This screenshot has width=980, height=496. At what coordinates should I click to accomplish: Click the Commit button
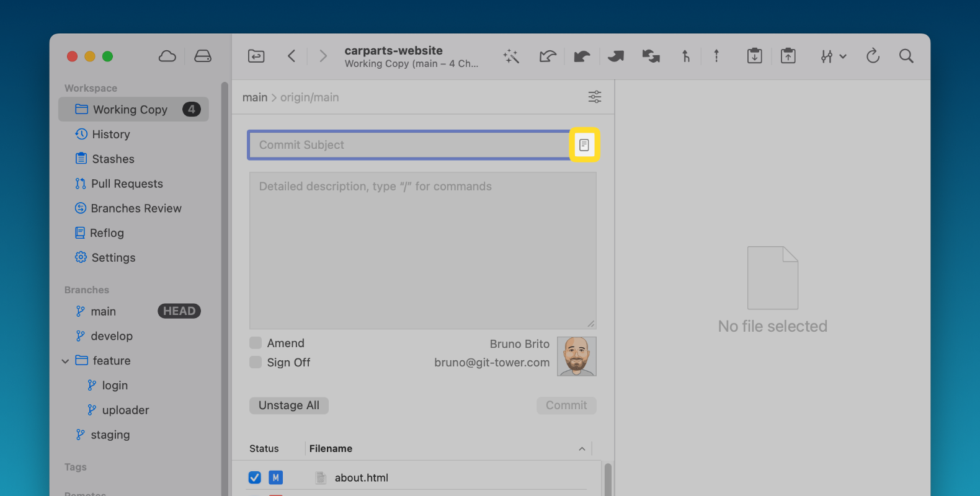point(566,405)
